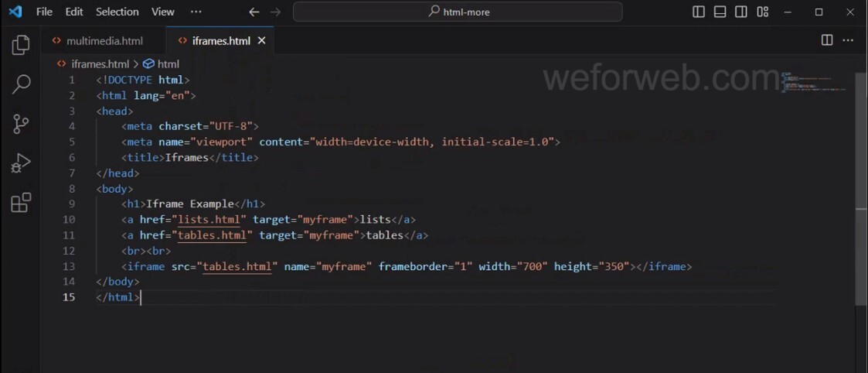The image size is (868, 373).
Task: Open Run and Debug view
Action: click(21, 163)
